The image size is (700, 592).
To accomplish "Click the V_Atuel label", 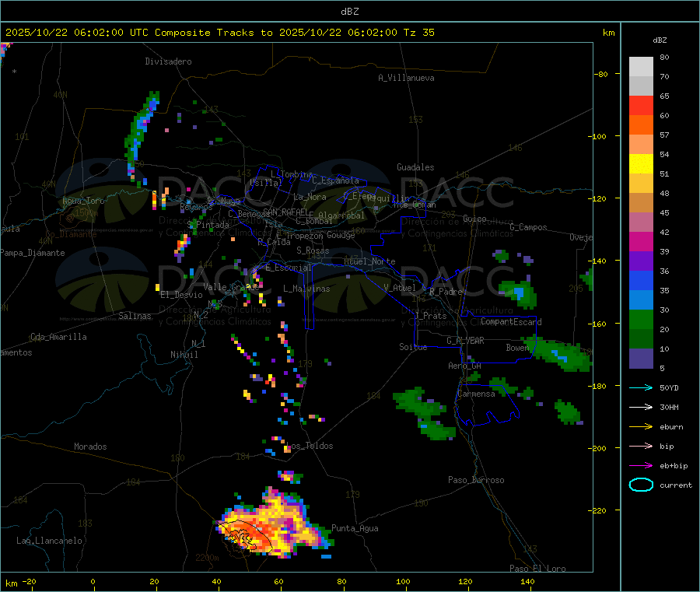I will pyautogui.click(x=400, y=288).
